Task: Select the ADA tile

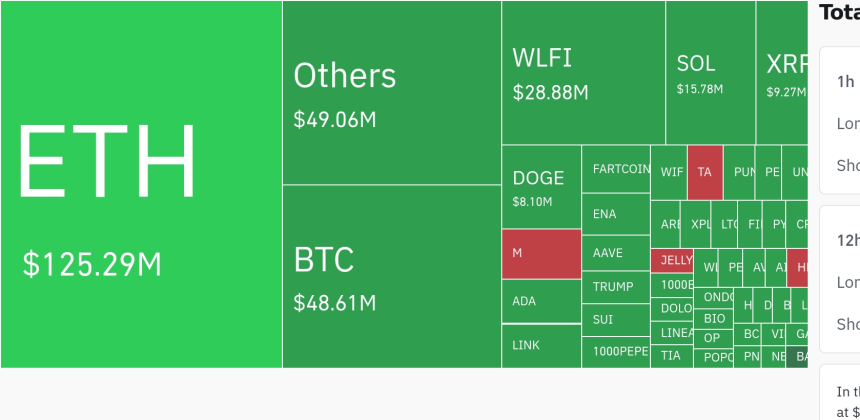Action: [541, 301]
